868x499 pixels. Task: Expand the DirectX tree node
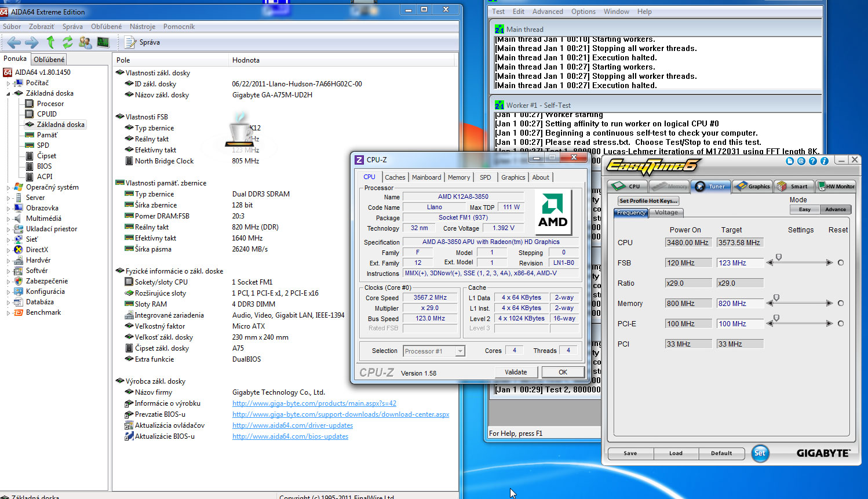[8, 250]
